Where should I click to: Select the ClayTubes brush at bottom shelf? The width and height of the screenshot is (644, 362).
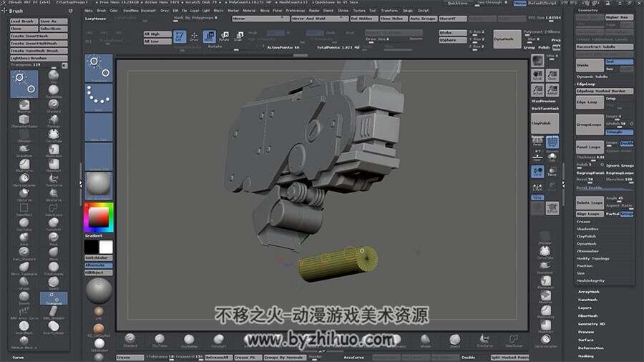[160, 340]
